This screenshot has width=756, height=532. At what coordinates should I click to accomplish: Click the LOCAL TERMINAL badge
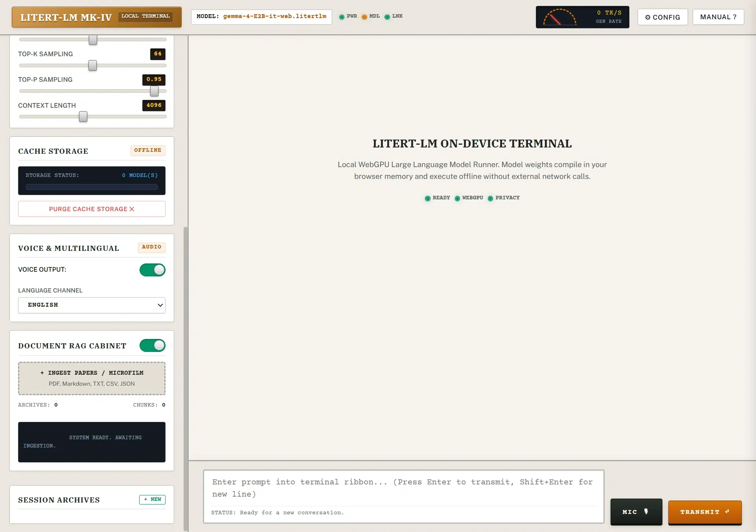tap(145, 17)
